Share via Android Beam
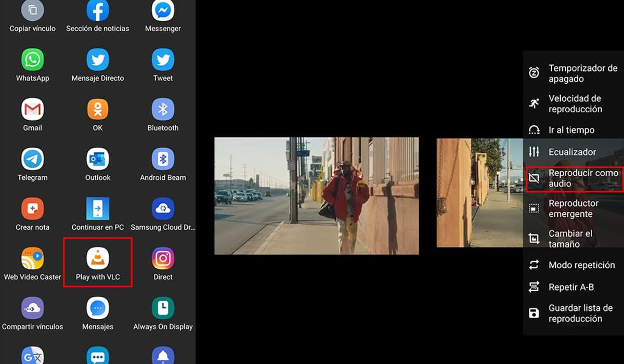The height and width of the screenshot is (364, 624). tap(162, 164)
